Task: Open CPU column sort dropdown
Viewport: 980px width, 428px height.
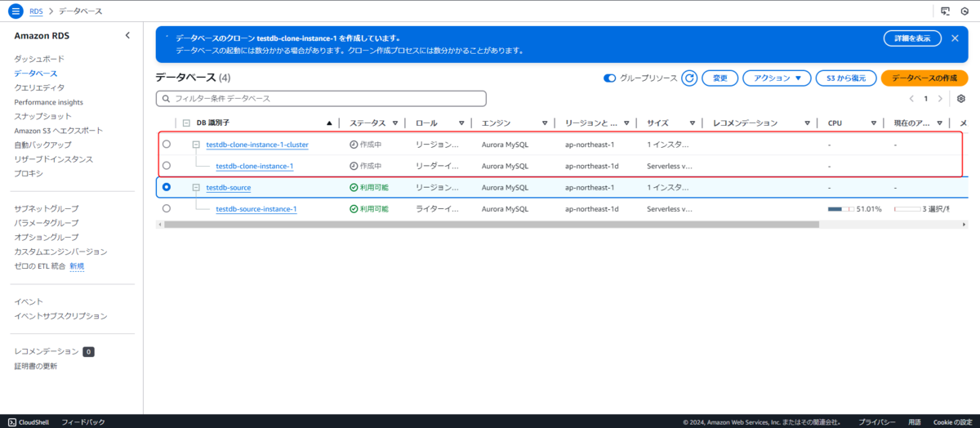Action: click(x=872, y=123)
